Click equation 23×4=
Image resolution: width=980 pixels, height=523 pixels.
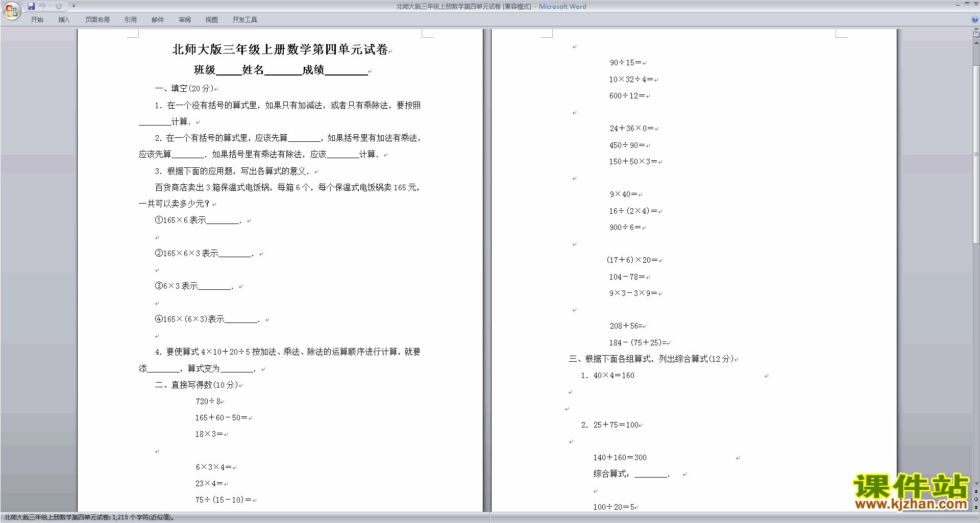(209, 484)
